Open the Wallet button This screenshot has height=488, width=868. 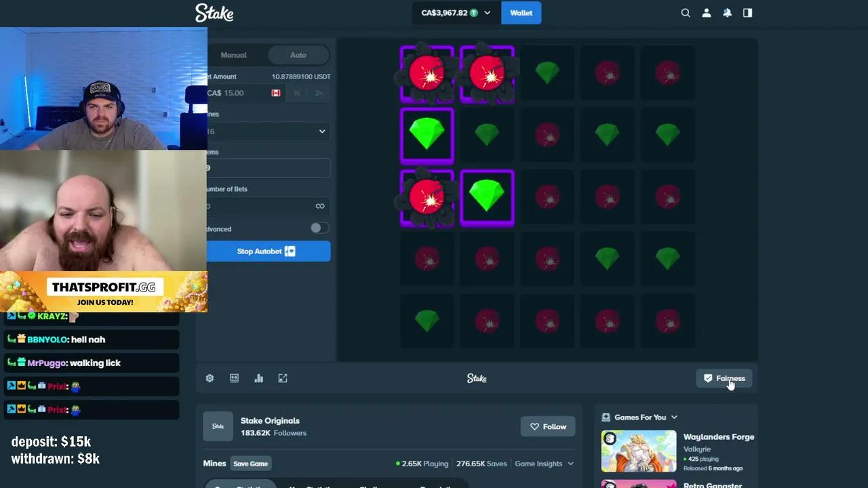tap(521, 13)
